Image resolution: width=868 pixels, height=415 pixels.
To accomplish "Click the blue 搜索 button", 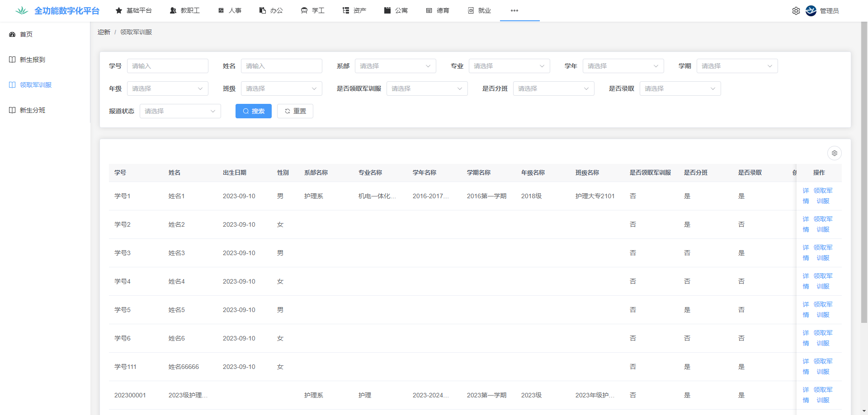I will (253, 111).
